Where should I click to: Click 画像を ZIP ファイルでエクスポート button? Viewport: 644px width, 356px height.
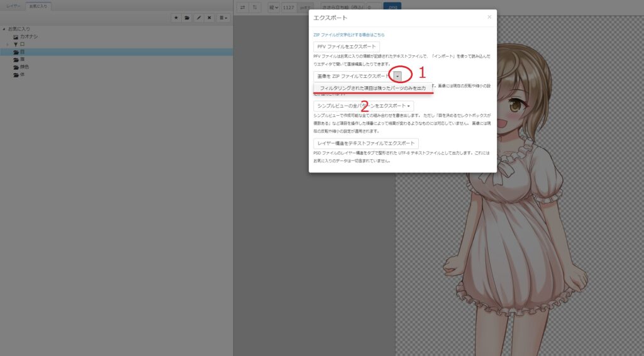(353, 76)
